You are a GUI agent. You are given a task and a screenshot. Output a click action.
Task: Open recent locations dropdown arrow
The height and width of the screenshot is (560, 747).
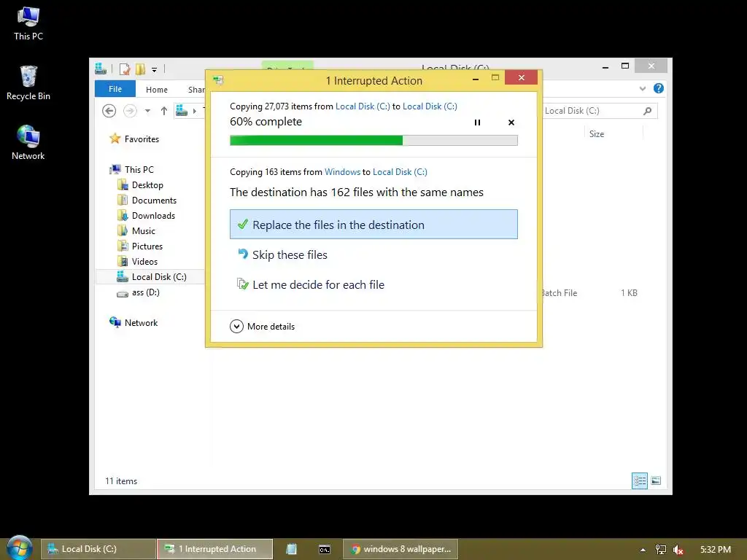click(147, 111)
